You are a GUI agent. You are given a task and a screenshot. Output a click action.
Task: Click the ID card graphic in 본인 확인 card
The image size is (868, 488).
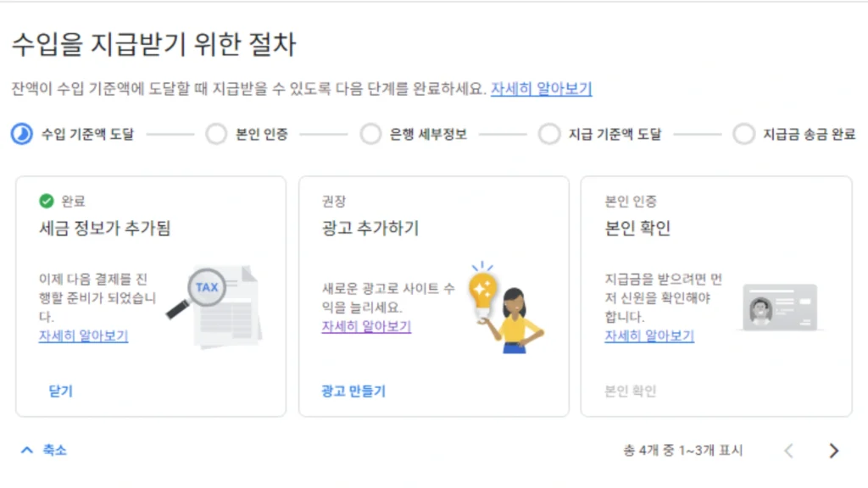(x=778, y=308)
